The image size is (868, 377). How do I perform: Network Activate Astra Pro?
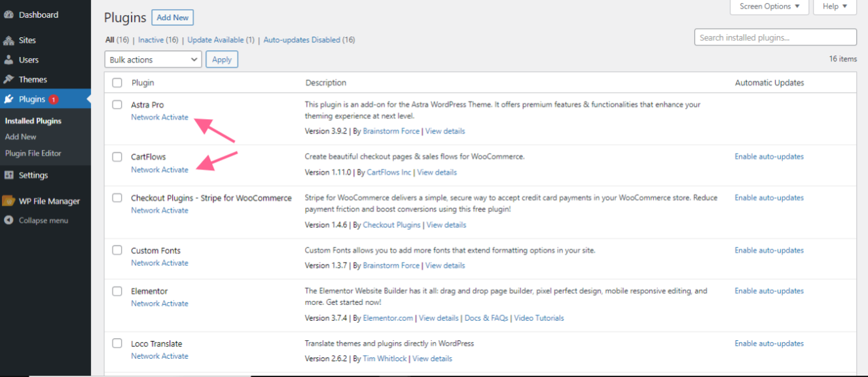pyautogui.click(x=160, y=117)
